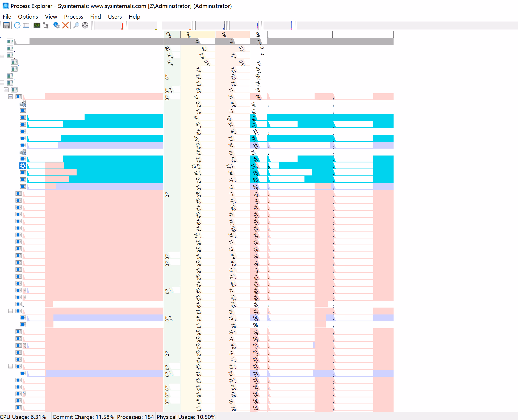
Task: Collapse the bottommost tree minus box
Action: click(x=10, y=366)
